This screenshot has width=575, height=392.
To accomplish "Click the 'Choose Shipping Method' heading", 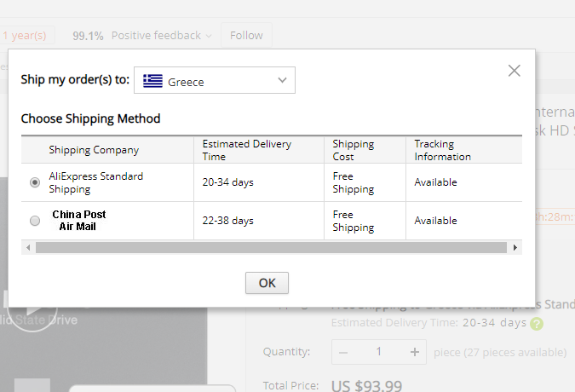I will [90, 118].
